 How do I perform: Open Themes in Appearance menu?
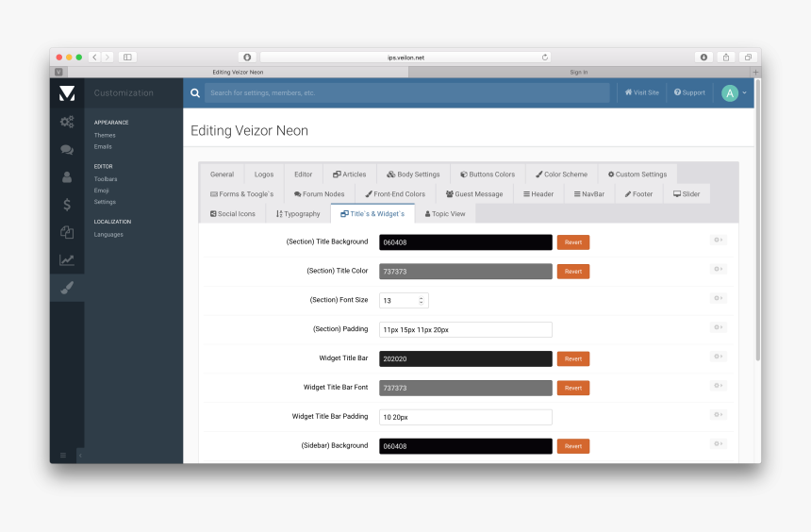coord(105,135)
